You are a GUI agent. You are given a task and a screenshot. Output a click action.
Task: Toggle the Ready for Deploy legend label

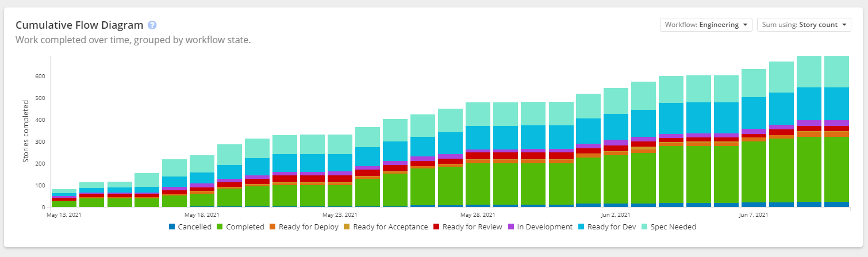308,227
